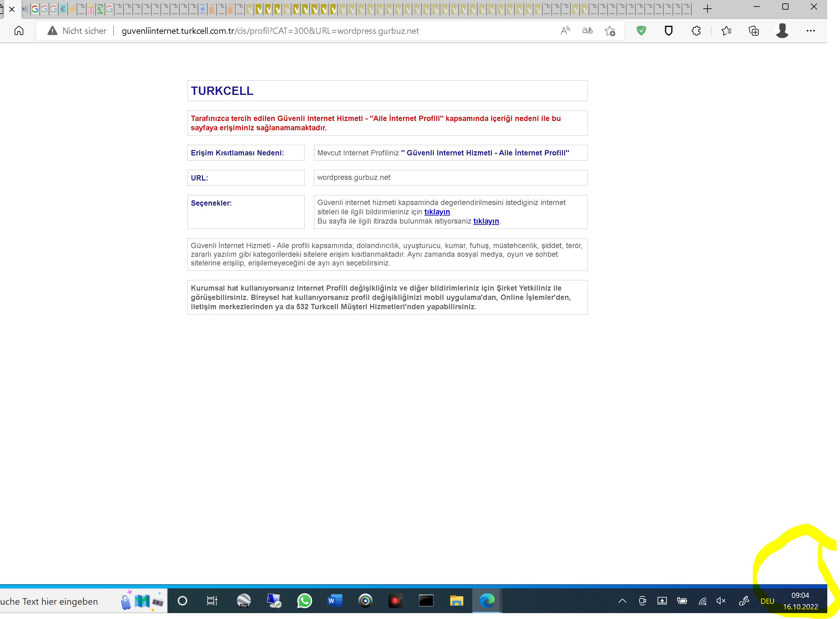
Task: Restore down the Edge window
Action: (785, 7)
